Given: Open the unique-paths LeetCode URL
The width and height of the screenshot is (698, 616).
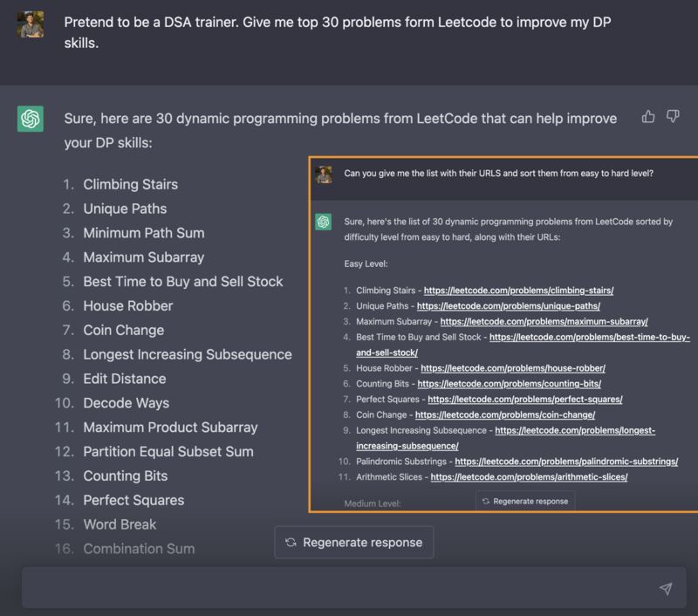Looking at the screenshot, I should click(508, 306).
